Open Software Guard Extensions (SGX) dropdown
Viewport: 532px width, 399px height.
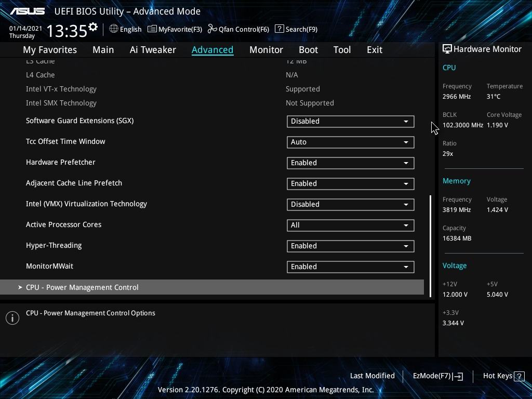[351, 122]
